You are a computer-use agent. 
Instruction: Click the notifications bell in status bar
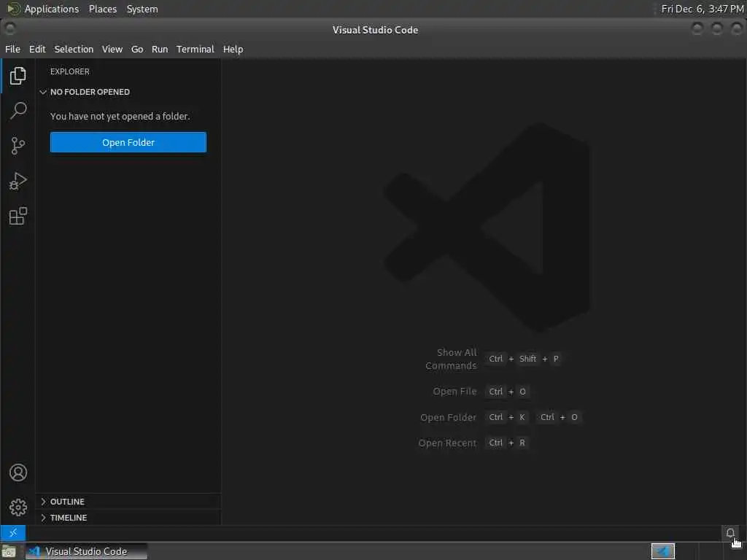[729, 533]
